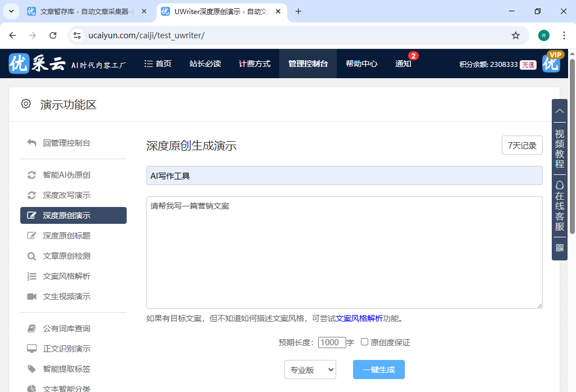The width and height of the screenshot is (576, 392).
Task: Enable the 原创度保证 checkbox
Action: coord(364,343)
